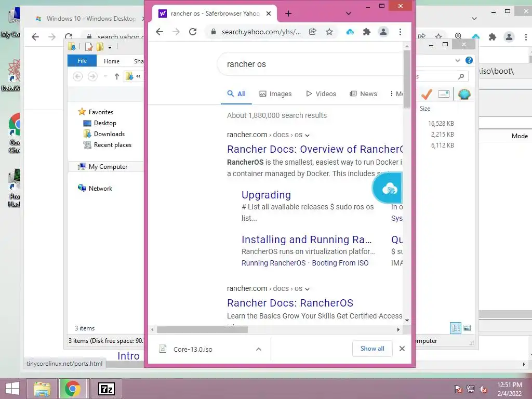Click the vertical scrollbar thumb of search page
The height and width of the screenshot is (399, 532).
pos(407,79)
